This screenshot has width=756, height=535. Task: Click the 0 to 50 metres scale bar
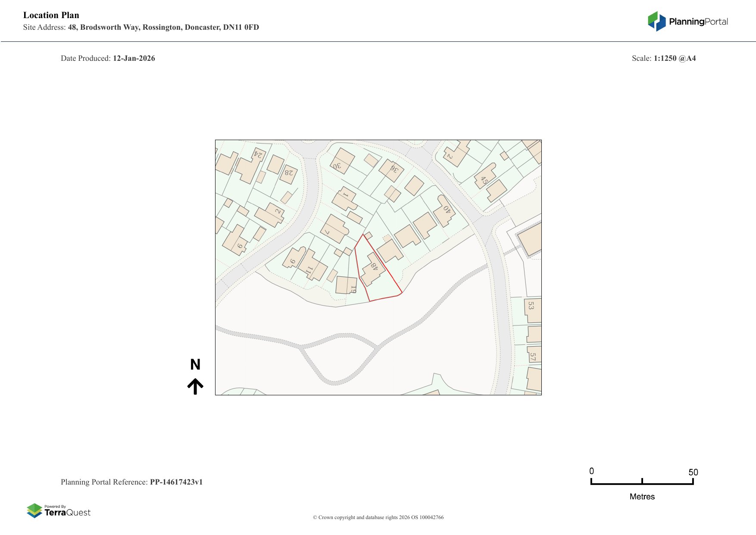click(642, 482)
